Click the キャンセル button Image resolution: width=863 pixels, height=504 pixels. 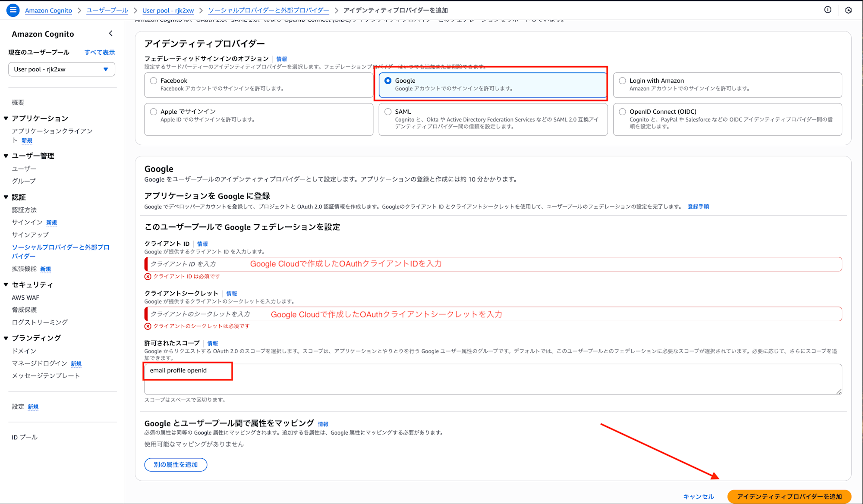click(x=699, y=497)
